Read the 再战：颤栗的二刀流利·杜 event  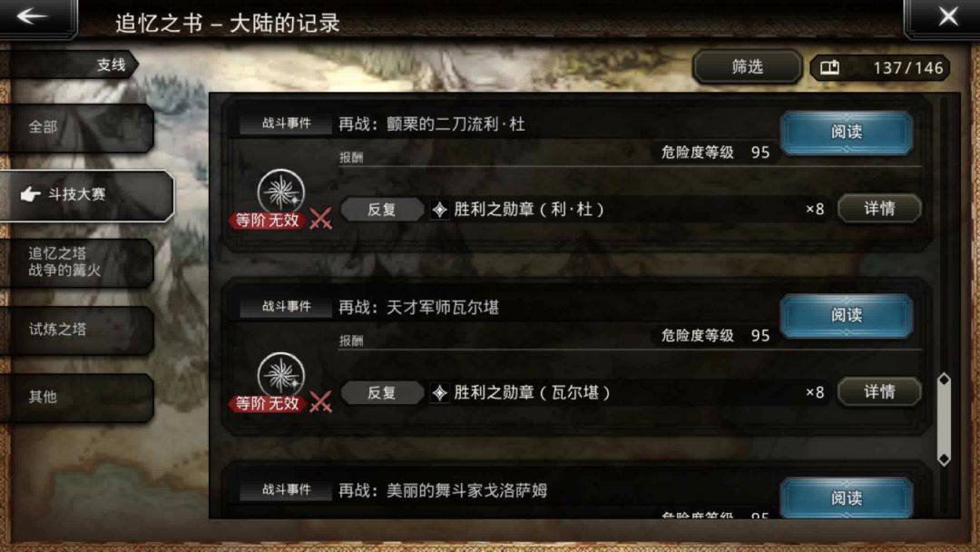tap(847, 132)
